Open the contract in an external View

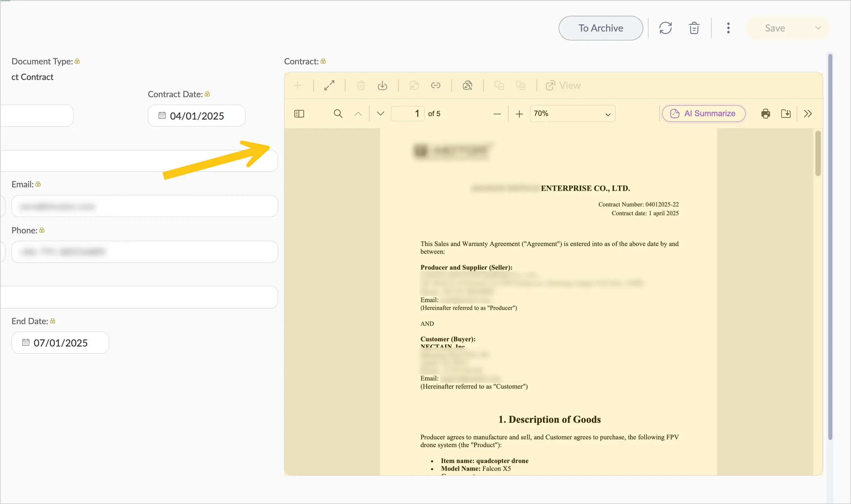pyautogui.click(x=563, y=85)
